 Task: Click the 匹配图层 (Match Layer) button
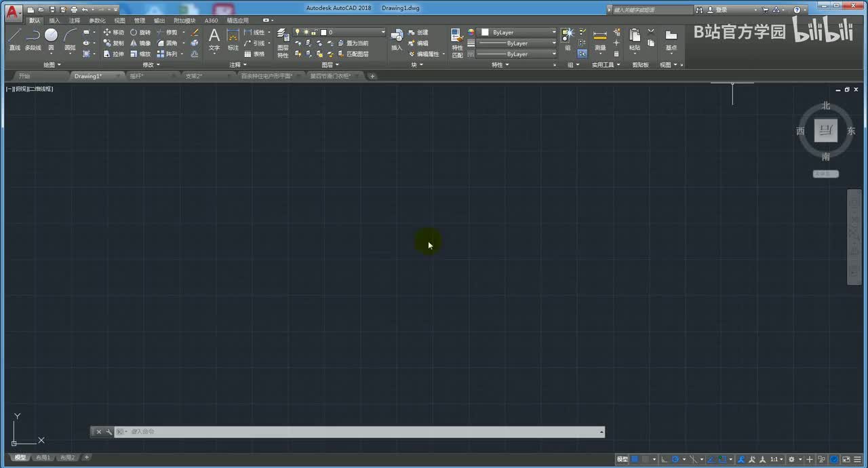pyautogui.click(x=353, y=54)
